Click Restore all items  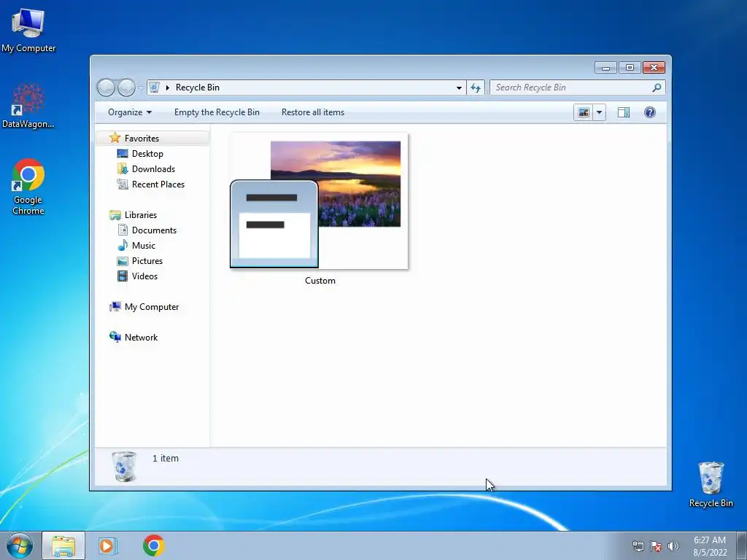pyautogui.click(x=312, y=112)
